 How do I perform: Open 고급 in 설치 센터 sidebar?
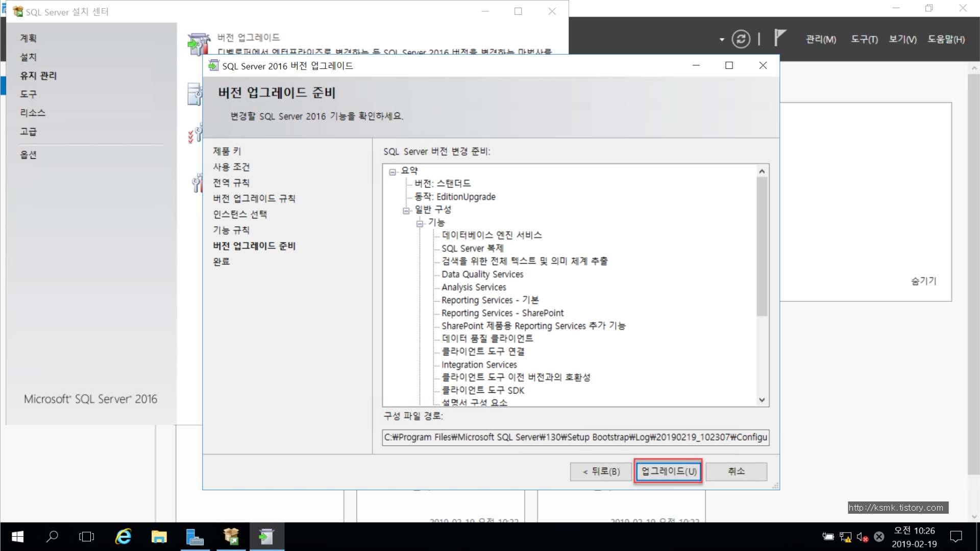pyautogui.click(x=28, y=132)
